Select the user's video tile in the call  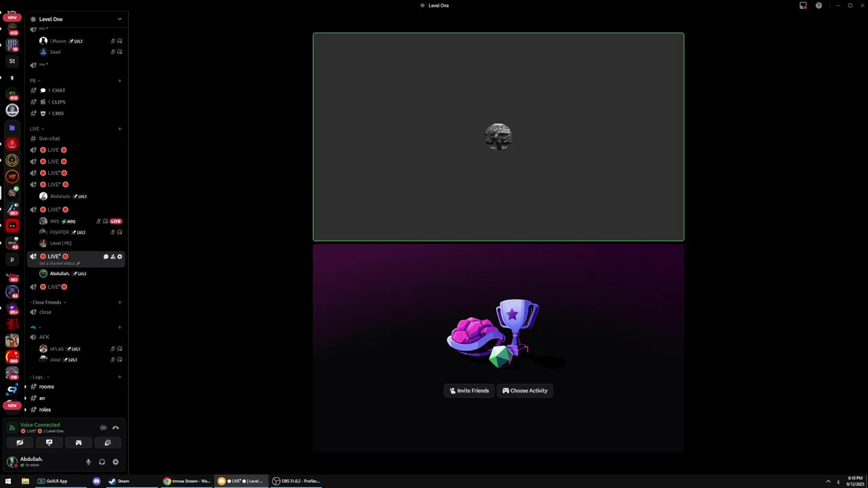click(x=498, y=137)
